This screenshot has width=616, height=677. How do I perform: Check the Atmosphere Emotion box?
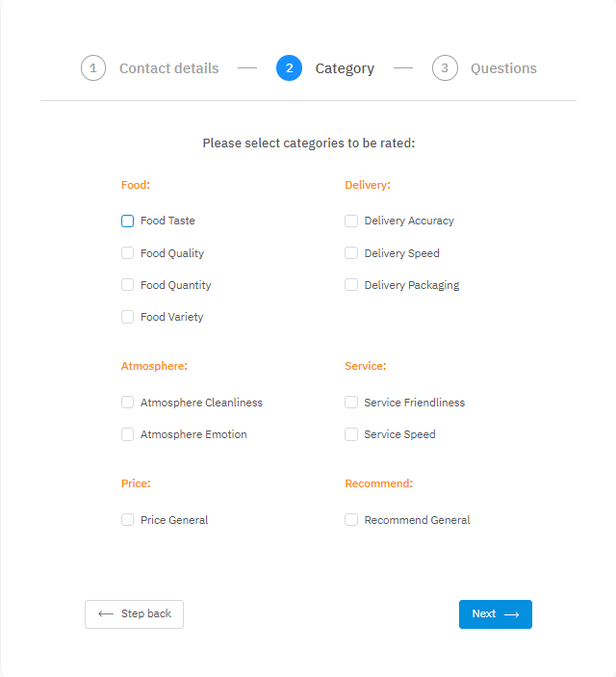[x=128, y=434]
